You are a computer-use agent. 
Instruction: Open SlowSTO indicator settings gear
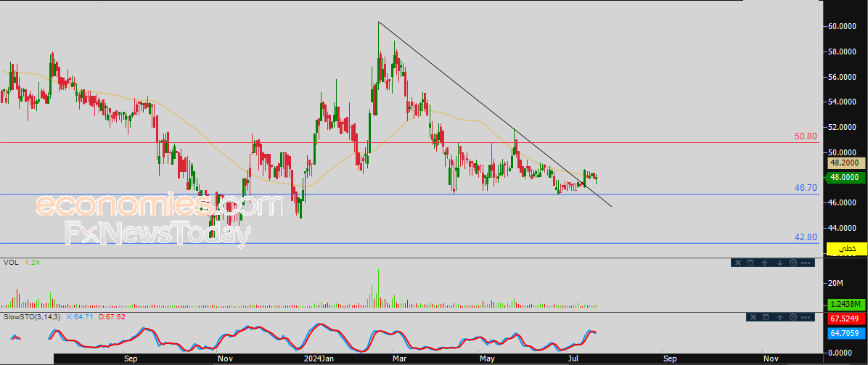793,317
